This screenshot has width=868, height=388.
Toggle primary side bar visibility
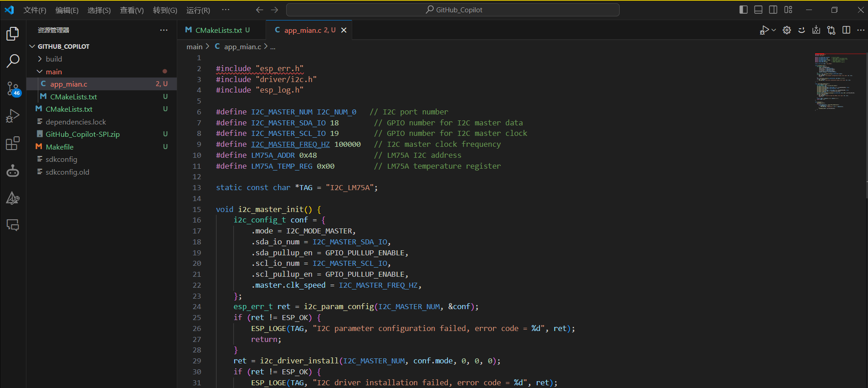click(x=744, y=10)
